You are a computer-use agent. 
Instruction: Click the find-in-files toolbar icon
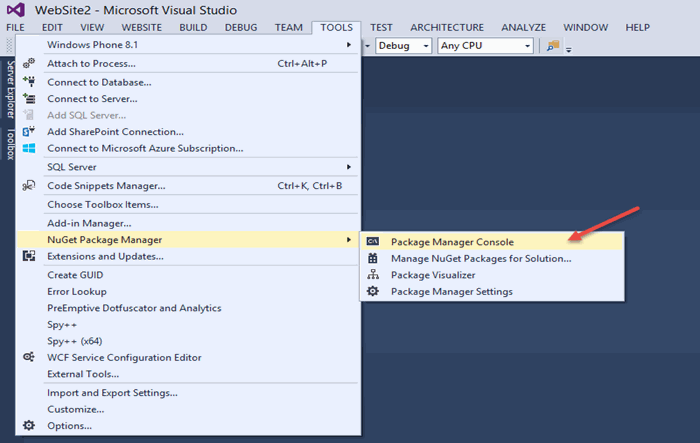[x=553, y=46]
